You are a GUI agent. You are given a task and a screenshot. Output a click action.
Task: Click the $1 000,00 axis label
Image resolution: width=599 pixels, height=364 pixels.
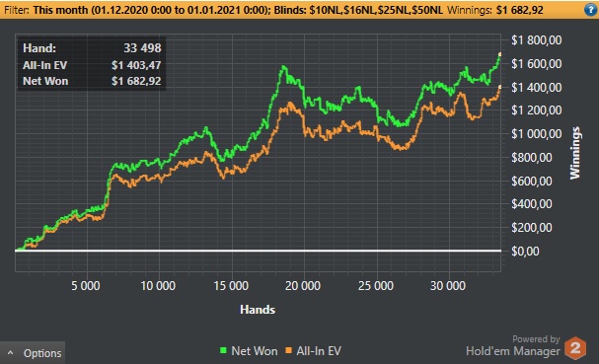pos(537,134)
